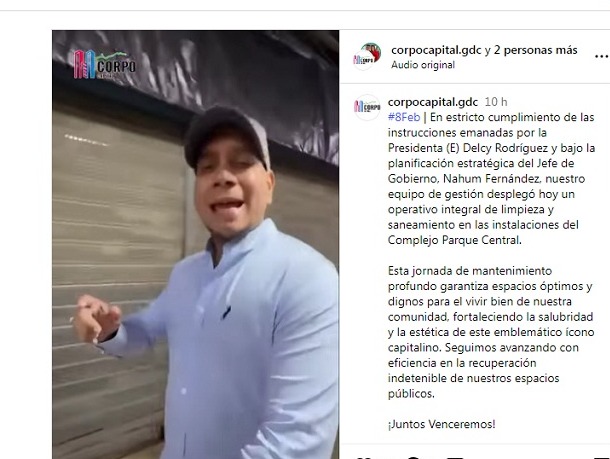Click 'Complejo Parque Central' in the caption
Screen dimensions: 610x459
[x=454, y=240]
